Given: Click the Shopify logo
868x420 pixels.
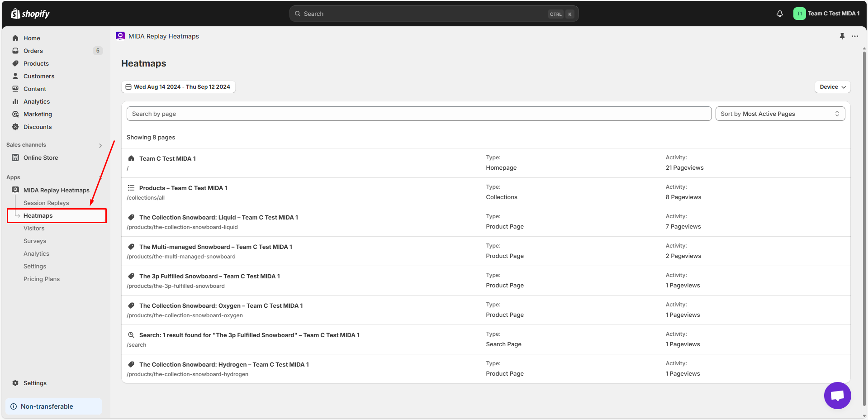Looking at the screenshot, I should [30, 14].
